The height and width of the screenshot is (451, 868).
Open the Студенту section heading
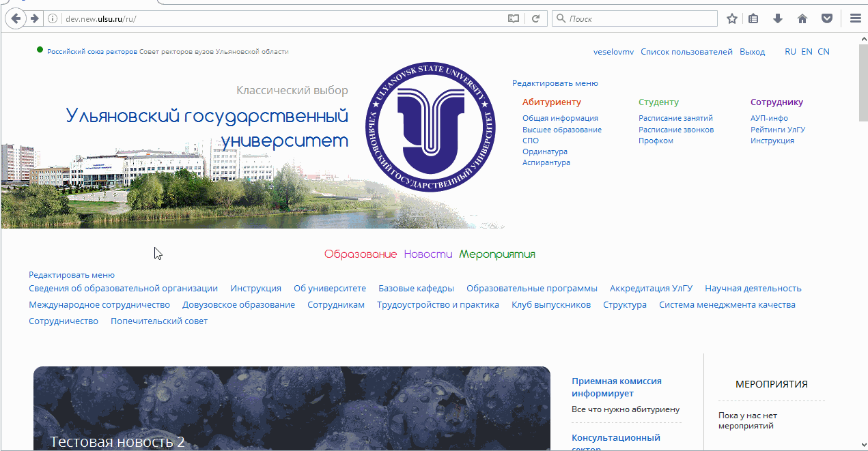pyautogui.click(x=658, y=102)
